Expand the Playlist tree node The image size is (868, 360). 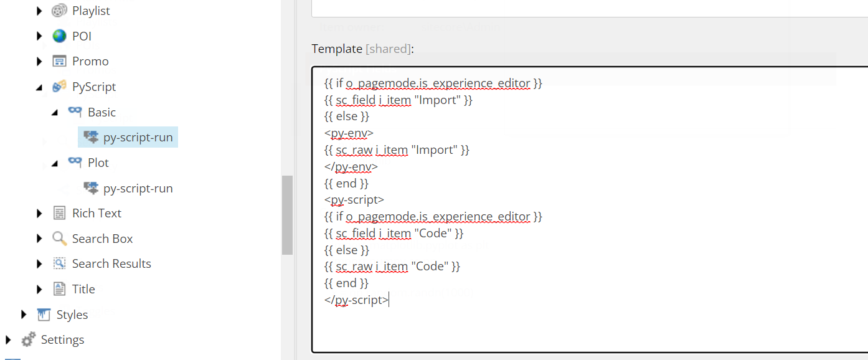(x=39, y=11)
